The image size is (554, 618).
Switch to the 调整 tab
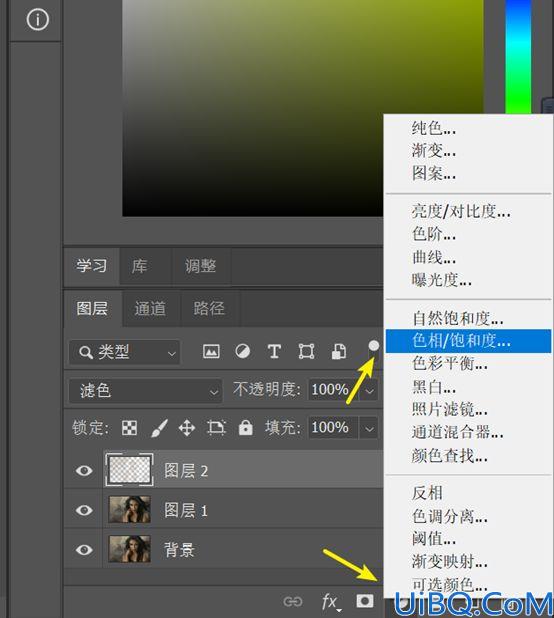click(x=201, y=266)
